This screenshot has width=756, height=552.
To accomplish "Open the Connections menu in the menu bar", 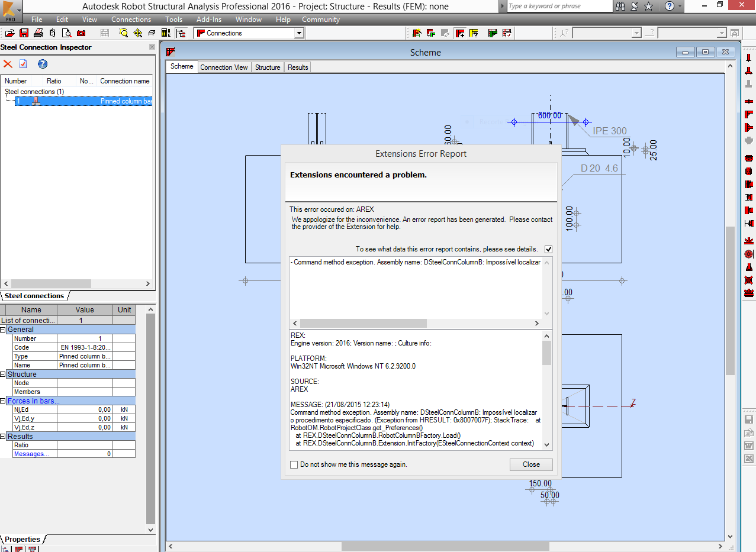I will point(131,19).
